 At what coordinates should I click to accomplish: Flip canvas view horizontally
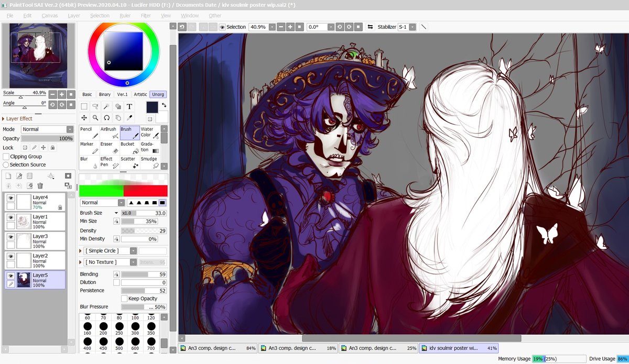(x=370, y=27)
